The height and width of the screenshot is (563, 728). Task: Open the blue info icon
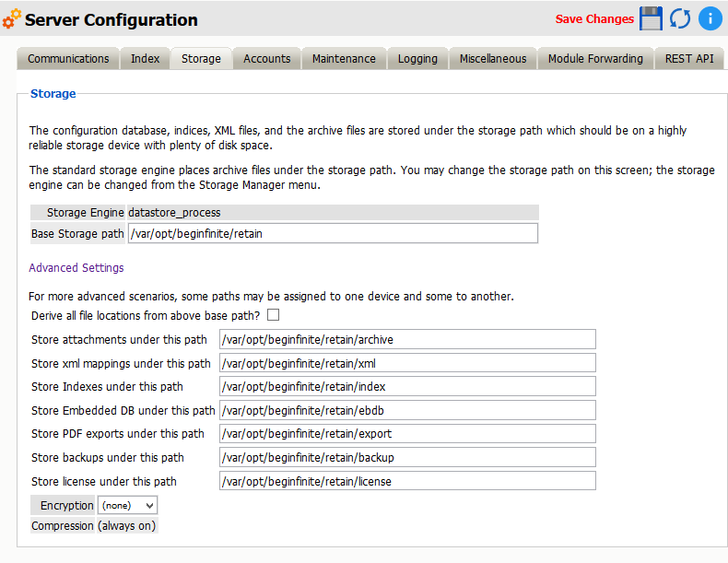pos(710,18)
